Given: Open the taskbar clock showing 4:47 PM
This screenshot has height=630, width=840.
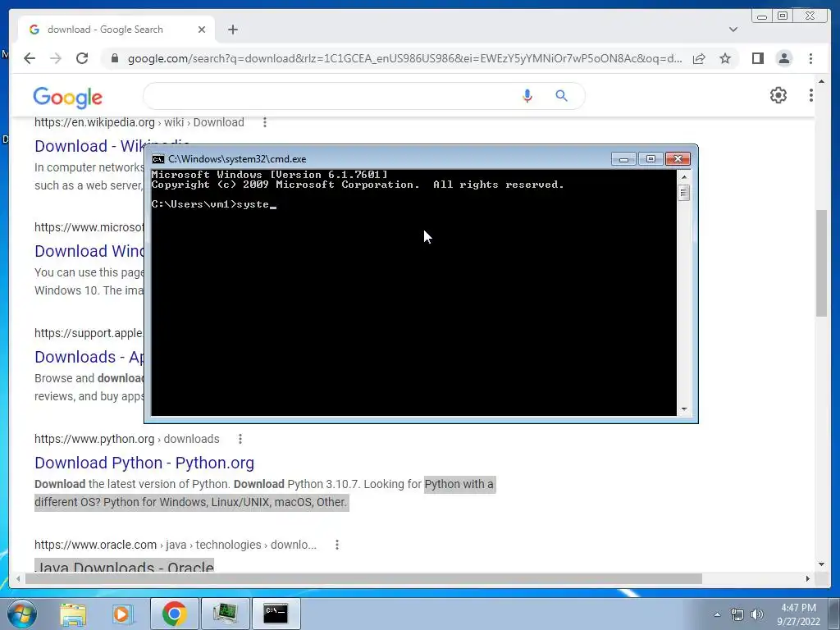Looking at the screenshot, I should [x=799, y=614].
